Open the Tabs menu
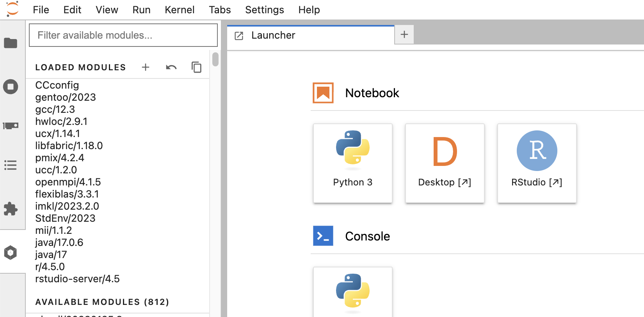This screenshot has height=317, width=644. 220,10
